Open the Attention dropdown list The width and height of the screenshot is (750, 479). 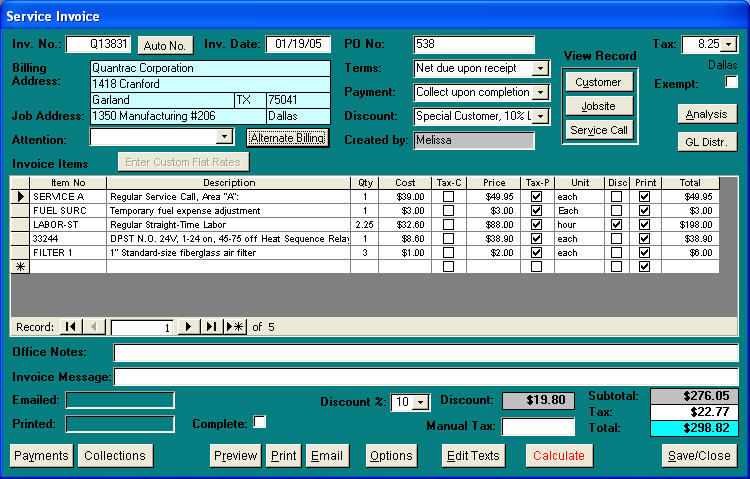point(224,138)
